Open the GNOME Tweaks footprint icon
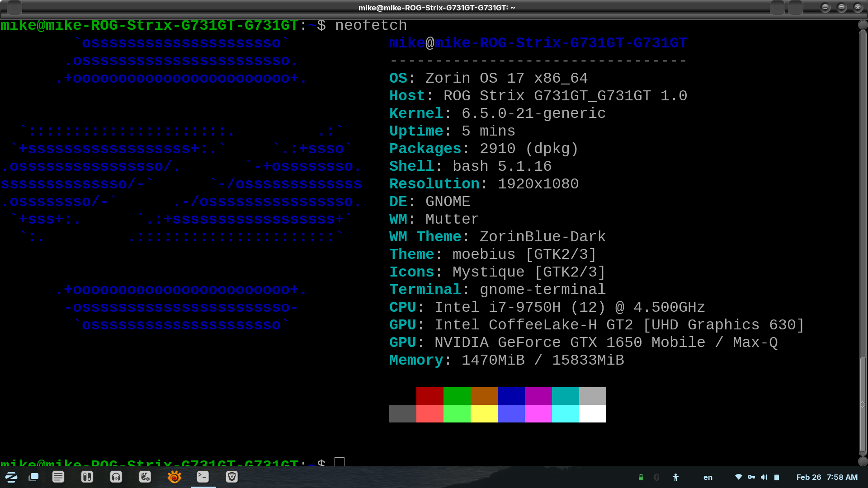The width and height of the screenshot is (868, 488). tap(145, 477)
